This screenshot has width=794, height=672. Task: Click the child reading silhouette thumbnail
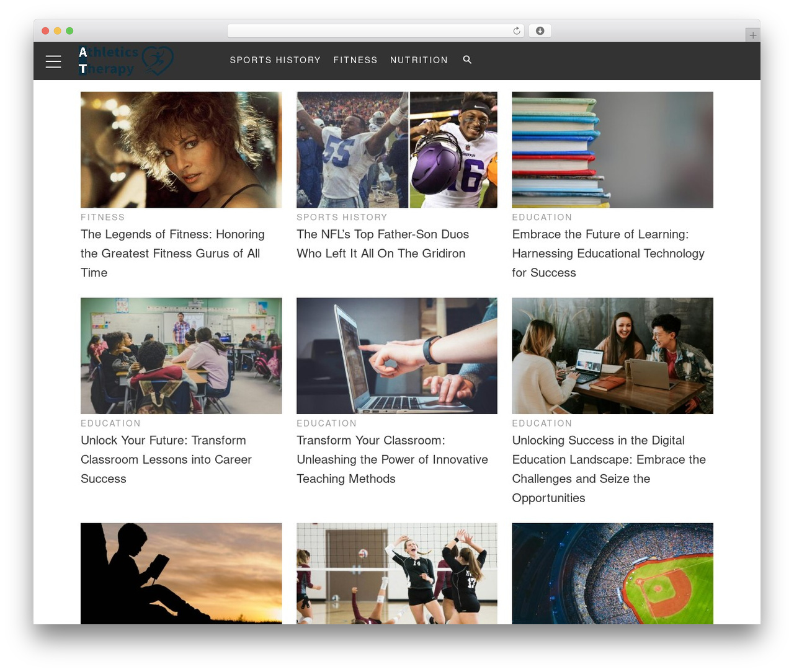click(x=181, y=573)
